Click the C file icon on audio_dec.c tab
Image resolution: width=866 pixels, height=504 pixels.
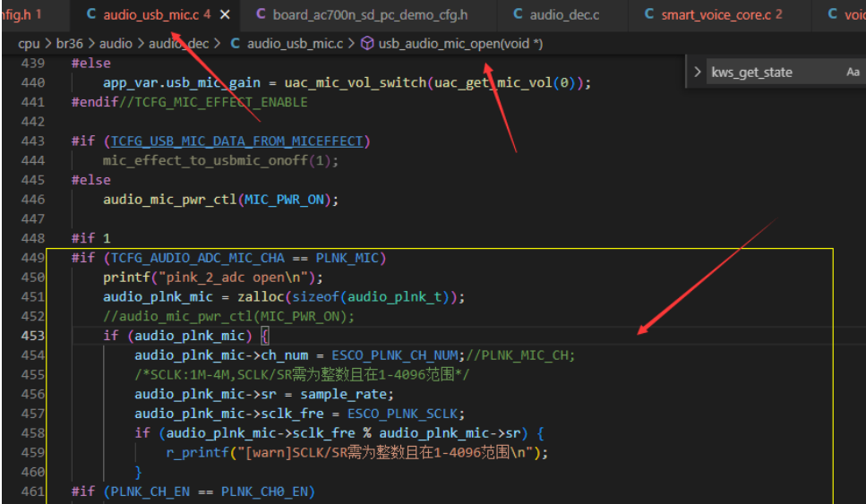pyautogui.click(x=518, y=13)
